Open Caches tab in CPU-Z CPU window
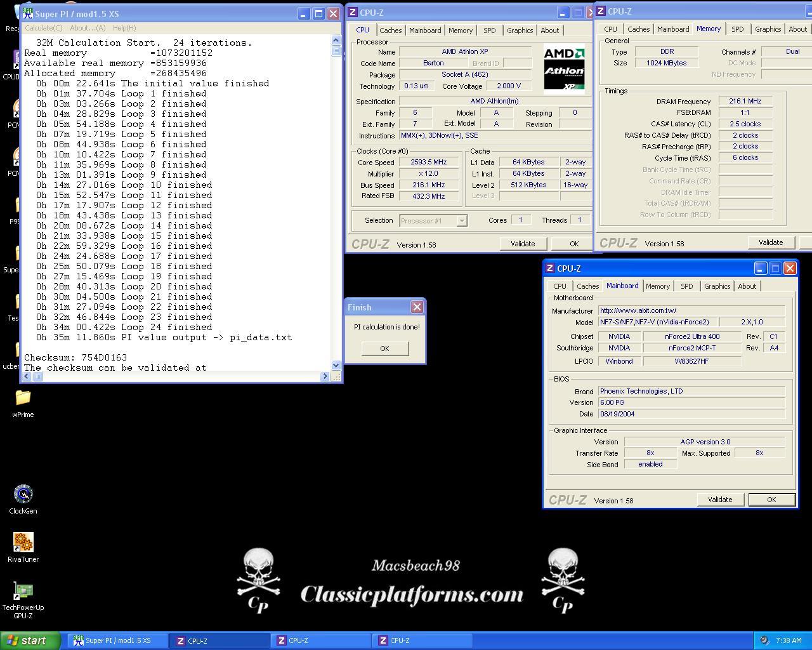Screen dimensions: 812x650 [390, 30]
